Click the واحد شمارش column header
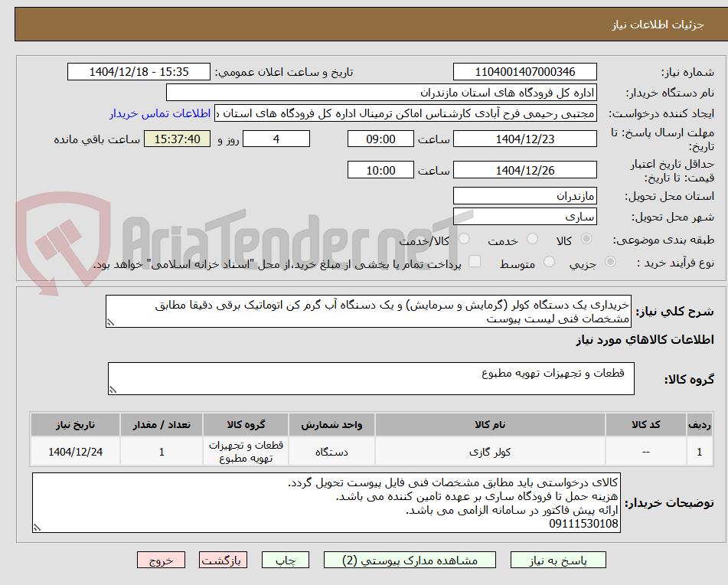This screenshot has width=728, height=585. (331, 425)
